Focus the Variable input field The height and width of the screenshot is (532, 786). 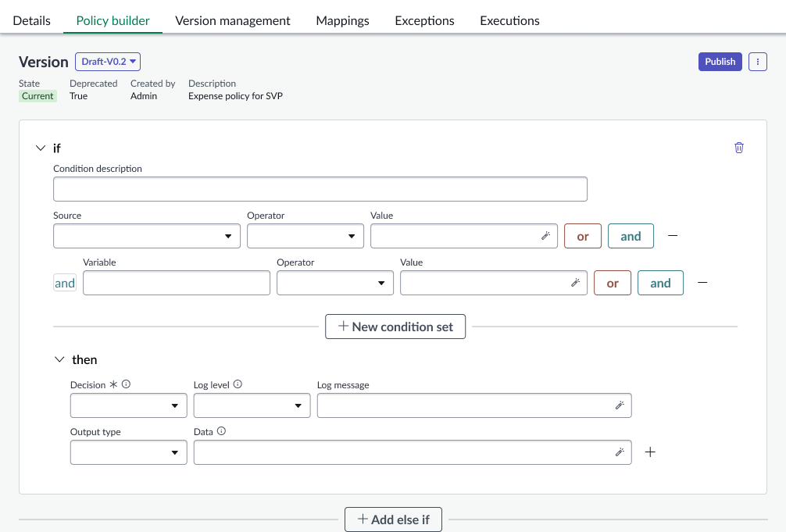177,283
